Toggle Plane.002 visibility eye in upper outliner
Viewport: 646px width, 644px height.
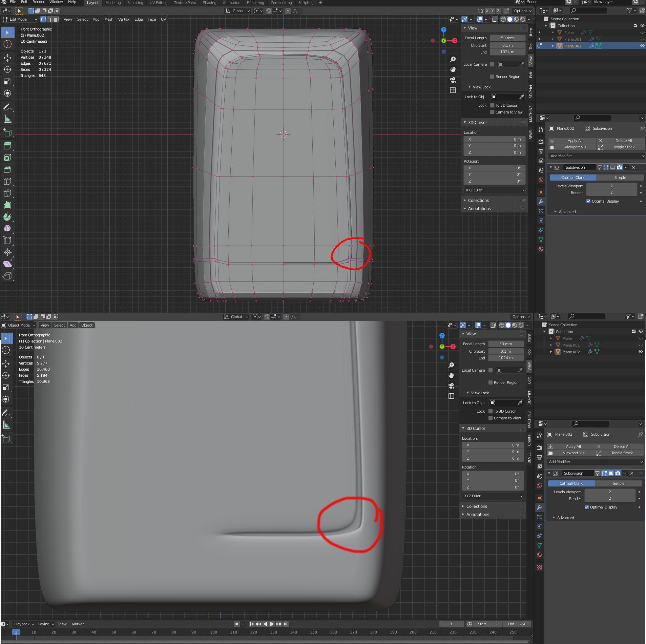point(642,46)
